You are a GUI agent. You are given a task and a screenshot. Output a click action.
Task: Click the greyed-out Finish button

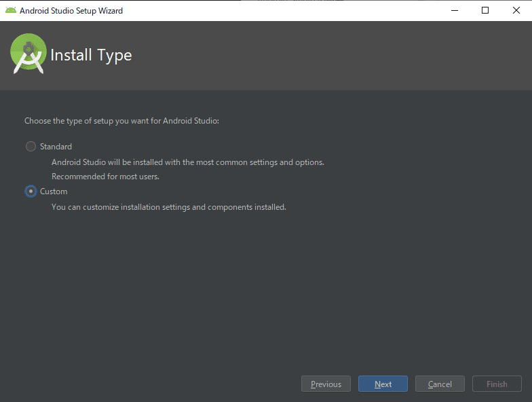click(x=497, y=384)
